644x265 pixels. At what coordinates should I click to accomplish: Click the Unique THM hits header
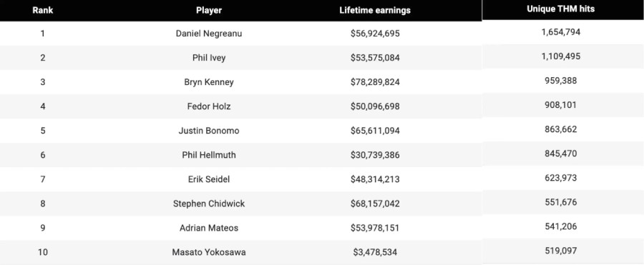coord(560,9)
